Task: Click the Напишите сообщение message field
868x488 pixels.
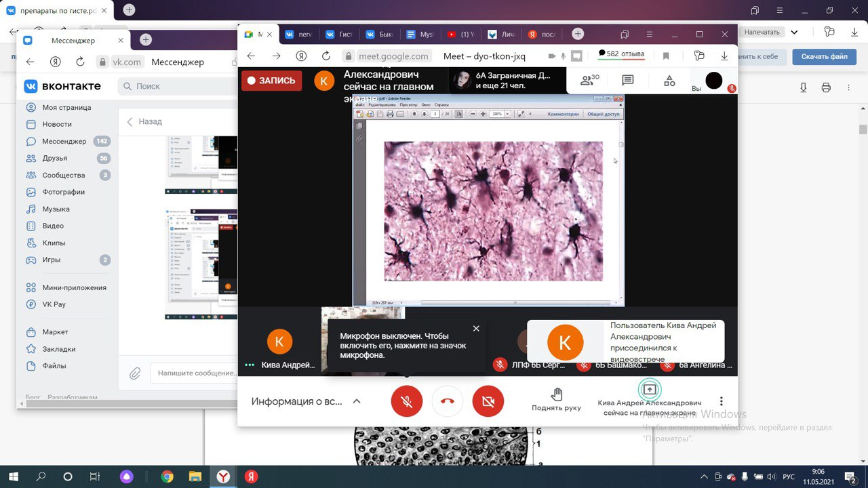Action: click(x=194, y=373)
